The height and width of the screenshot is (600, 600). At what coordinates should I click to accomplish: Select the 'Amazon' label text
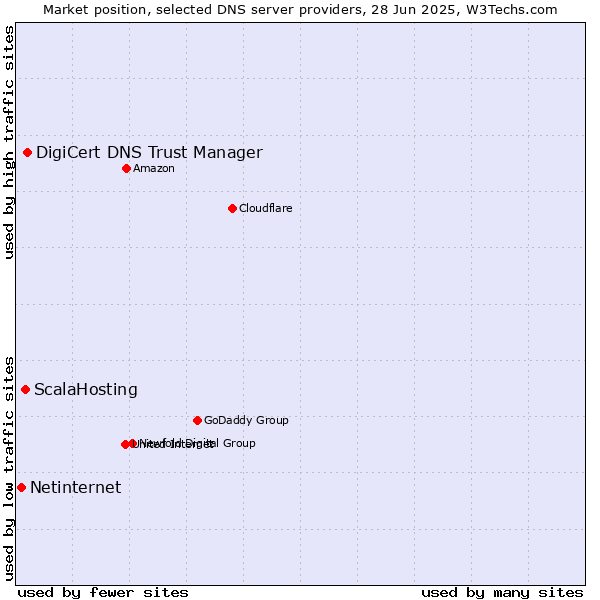tap(154, 168)
